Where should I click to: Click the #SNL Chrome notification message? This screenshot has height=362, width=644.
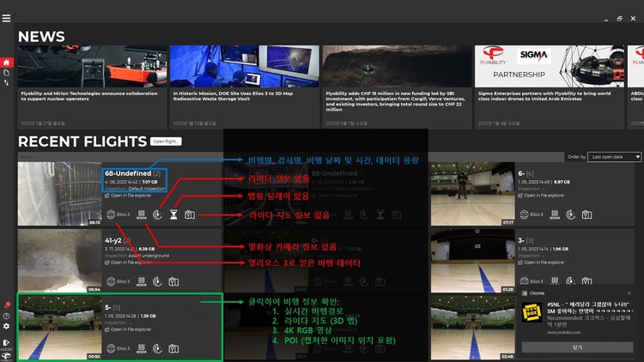(590, 308)
